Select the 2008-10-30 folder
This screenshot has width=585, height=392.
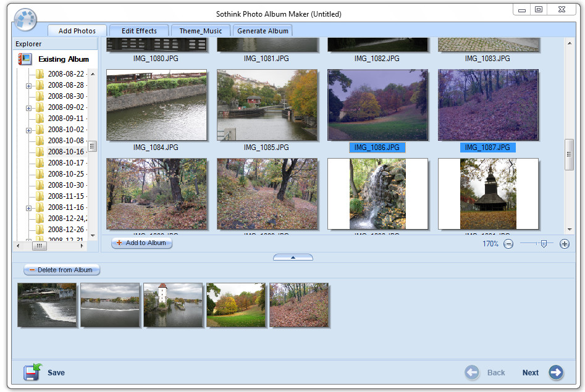(66, 185)
